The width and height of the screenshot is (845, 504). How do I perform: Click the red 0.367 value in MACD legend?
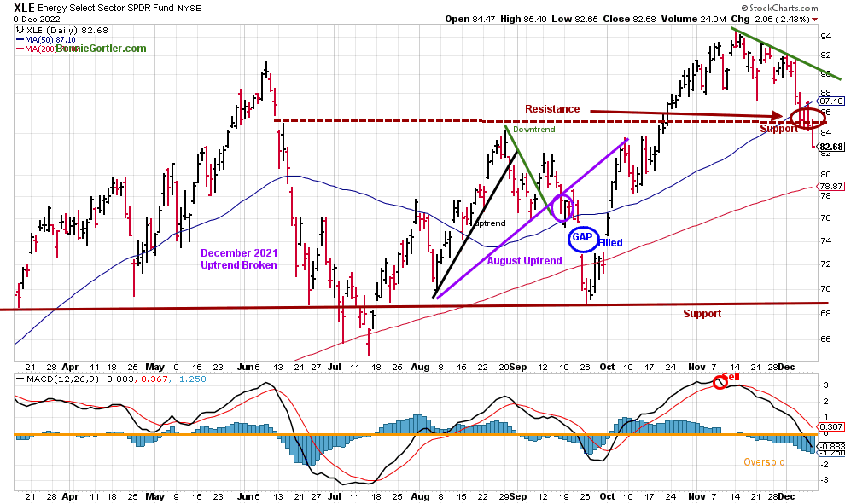pos(154,379)
